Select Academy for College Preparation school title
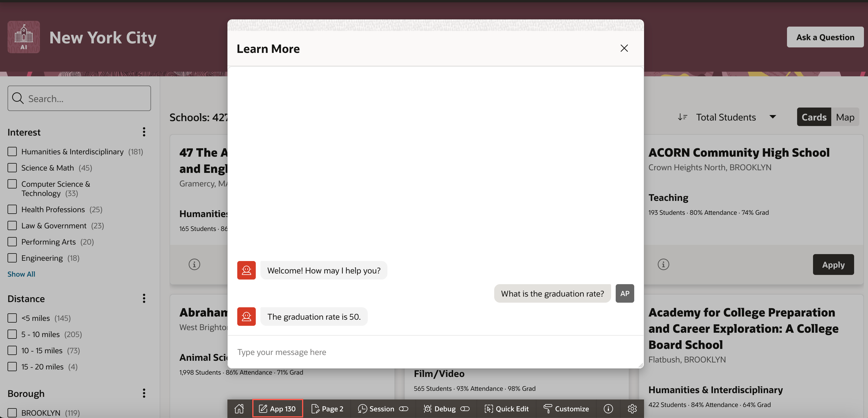This screenshot has height=418, width=868. coord(743,328)
